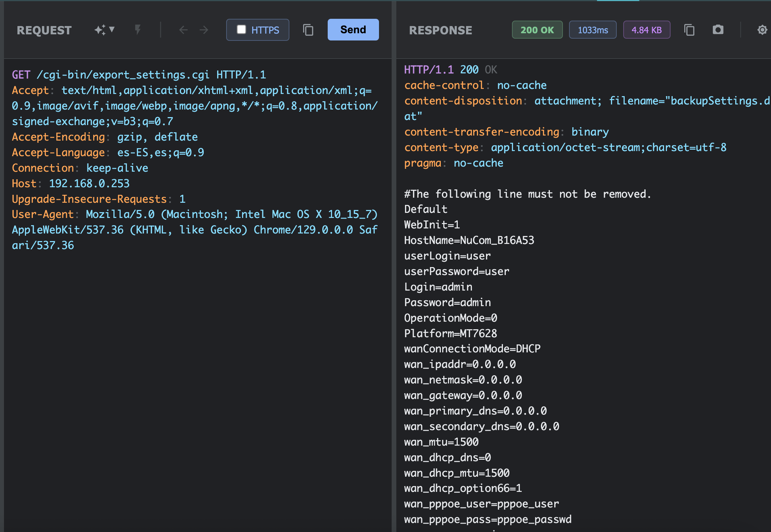Viewport: 771px width, 532px height.
Task: Switch to the REQUEST pane header
Action: click(44, 30)
